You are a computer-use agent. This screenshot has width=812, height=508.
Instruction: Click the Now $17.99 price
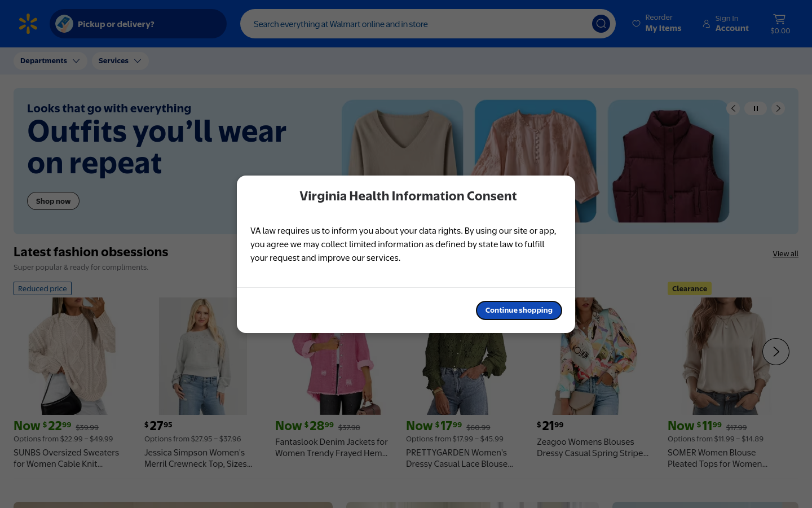(x=434, y=426)
